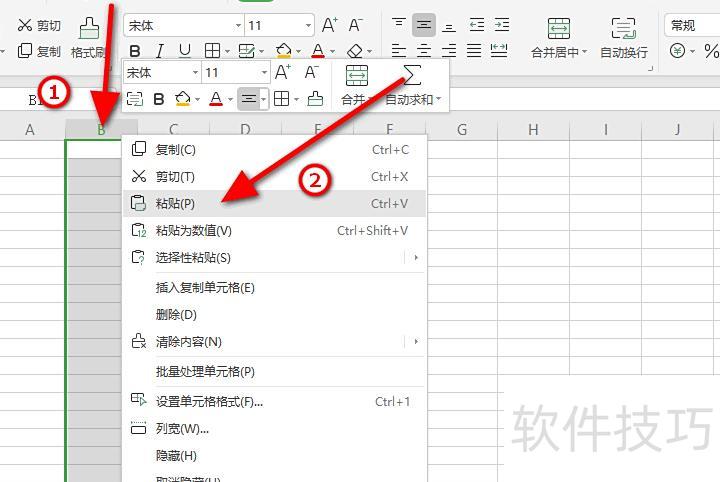Click ribbon fill color bucket swatch
The width and height of the screenshot is (720, 482).
[284, 50]
